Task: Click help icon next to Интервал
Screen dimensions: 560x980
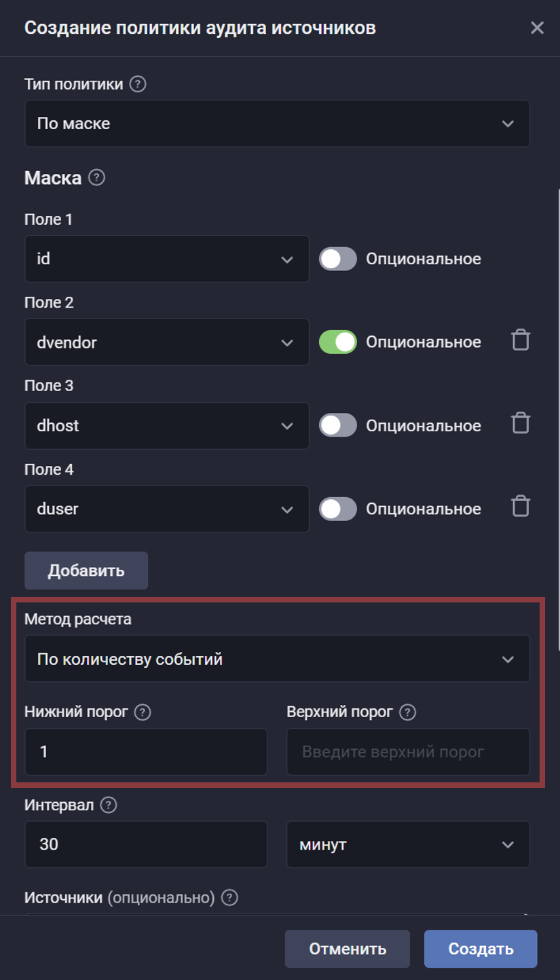Action: pos(108,805)
